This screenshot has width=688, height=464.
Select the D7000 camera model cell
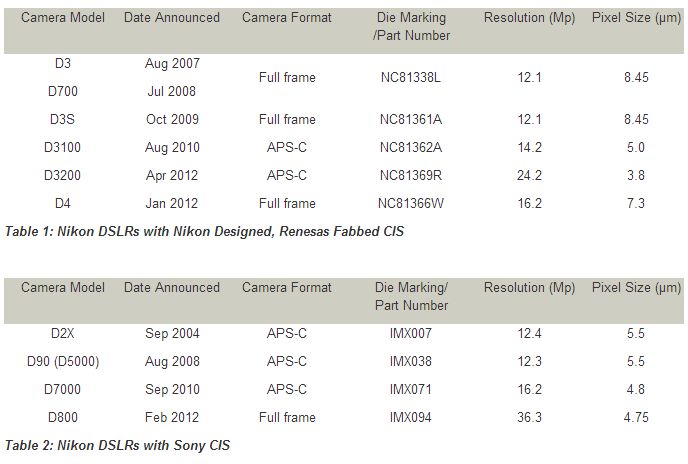tap(63, 389)
